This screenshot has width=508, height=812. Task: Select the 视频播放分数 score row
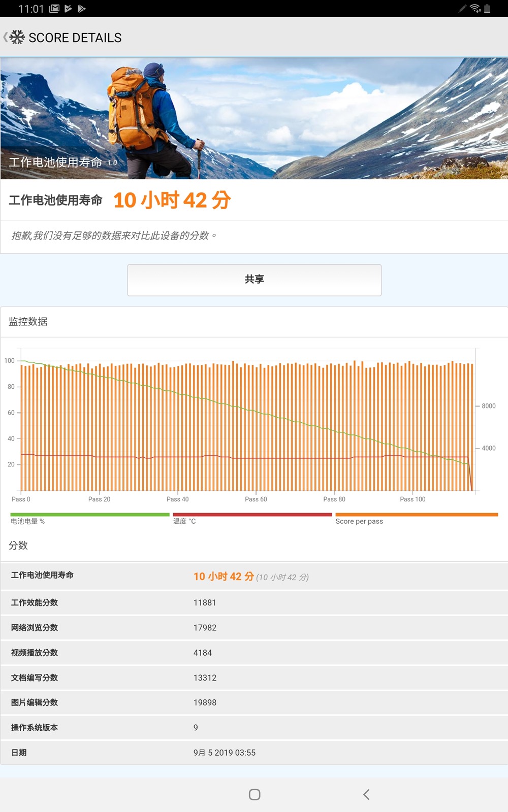coord(254,653)
